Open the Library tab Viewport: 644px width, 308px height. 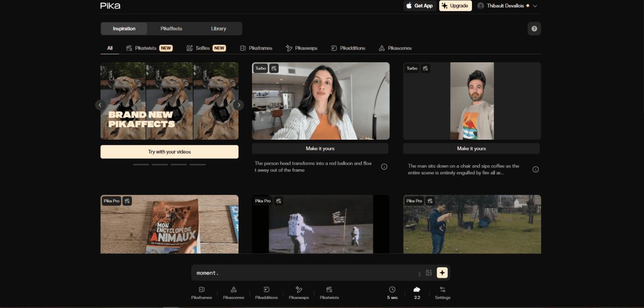click(218, 29)
